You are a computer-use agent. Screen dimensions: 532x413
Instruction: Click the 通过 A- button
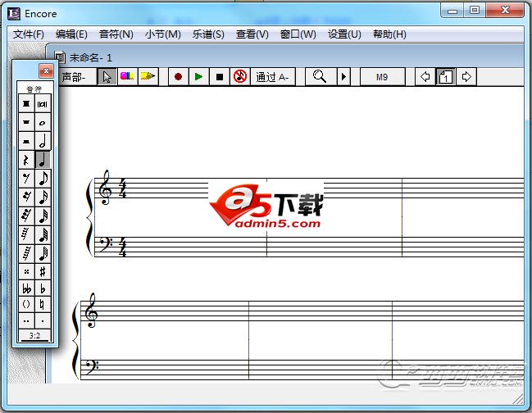click(x=273, y=77)
